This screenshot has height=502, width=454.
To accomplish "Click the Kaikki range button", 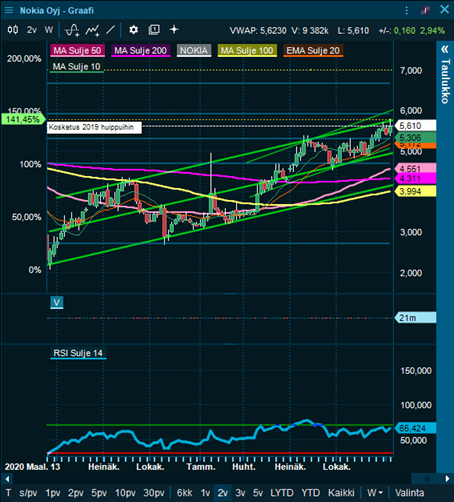I will (x=341, y=493).
